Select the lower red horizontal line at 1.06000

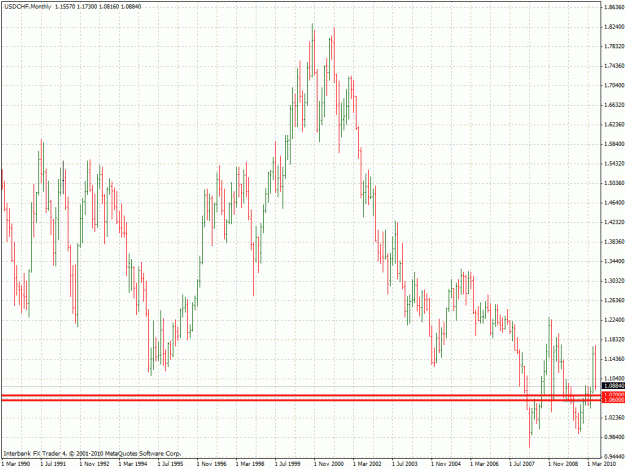301,400
